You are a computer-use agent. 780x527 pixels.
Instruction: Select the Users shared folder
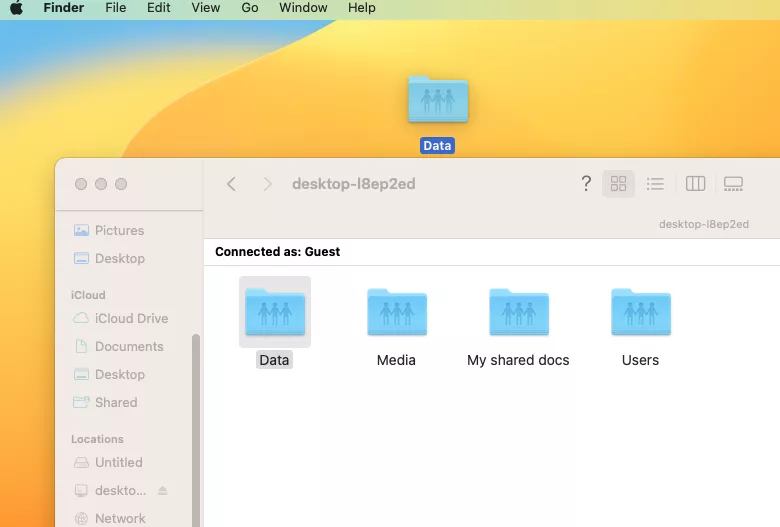point(640,313)
